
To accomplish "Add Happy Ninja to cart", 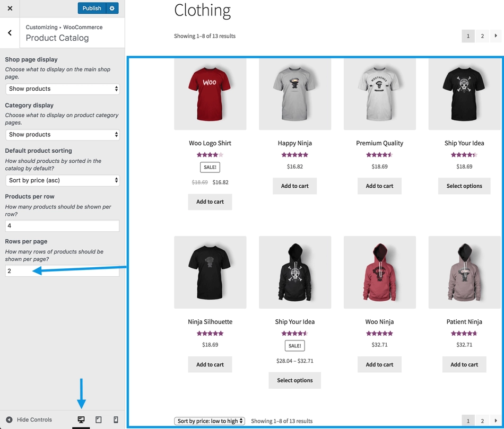I will tap(295, 186).
